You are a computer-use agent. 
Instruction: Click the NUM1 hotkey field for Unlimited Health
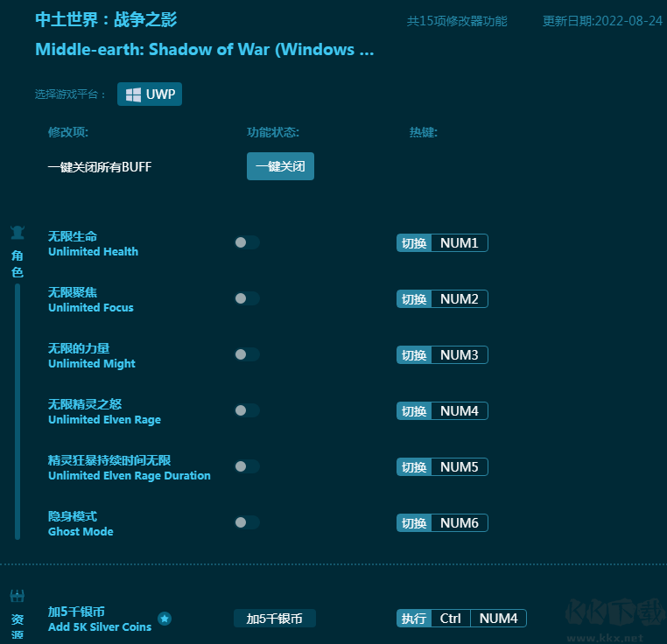[x=459, y=243]
